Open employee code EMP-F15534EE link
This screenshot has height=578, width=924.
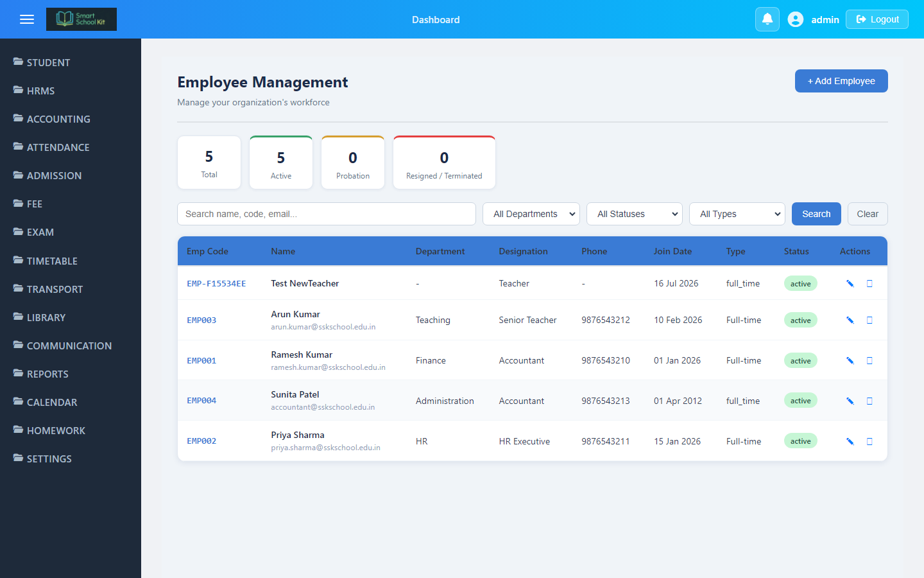point(216,283)
